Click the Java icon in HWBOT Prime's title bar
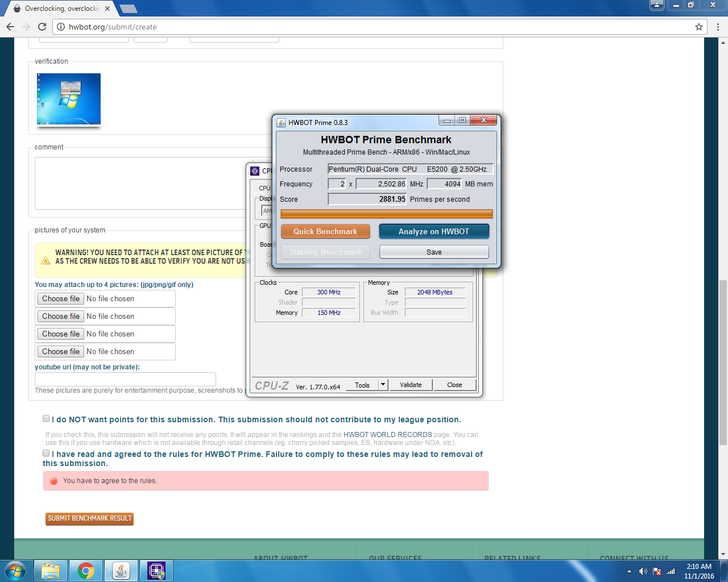 281,122
